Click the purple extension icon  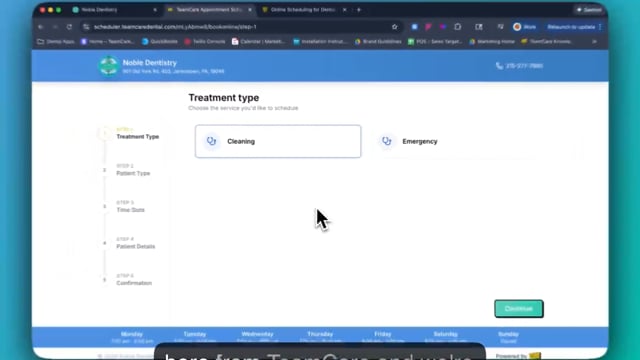click(442, 27)
